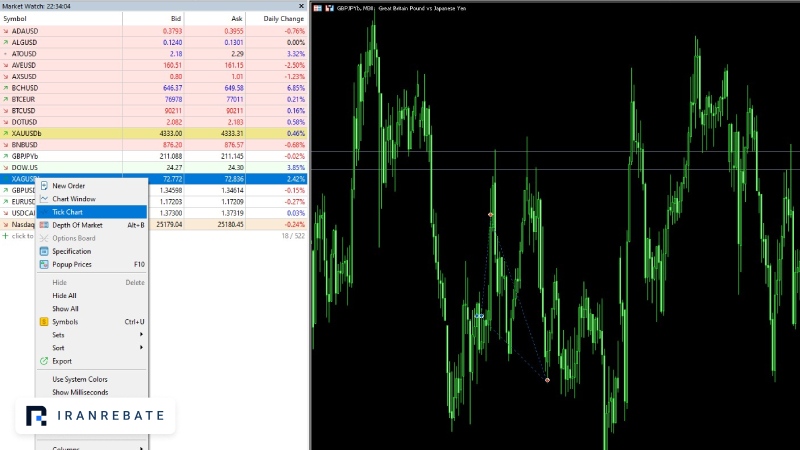The height and width of the screenshot is (450, 800).
Task: Click the trend arrow beside XAUUSDb
Action: pos(6,134)
